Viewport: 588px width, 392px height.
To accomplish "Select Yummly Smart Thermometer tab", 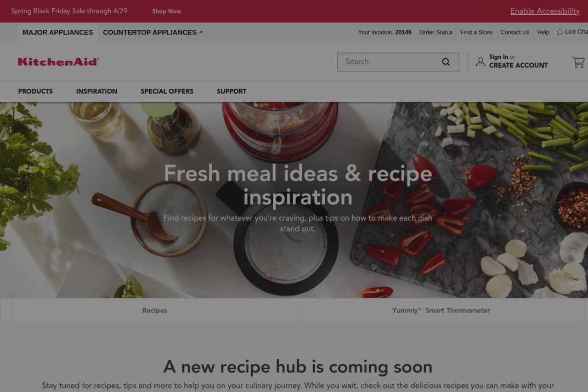I will pyautogui.click(x=441, y=310).
